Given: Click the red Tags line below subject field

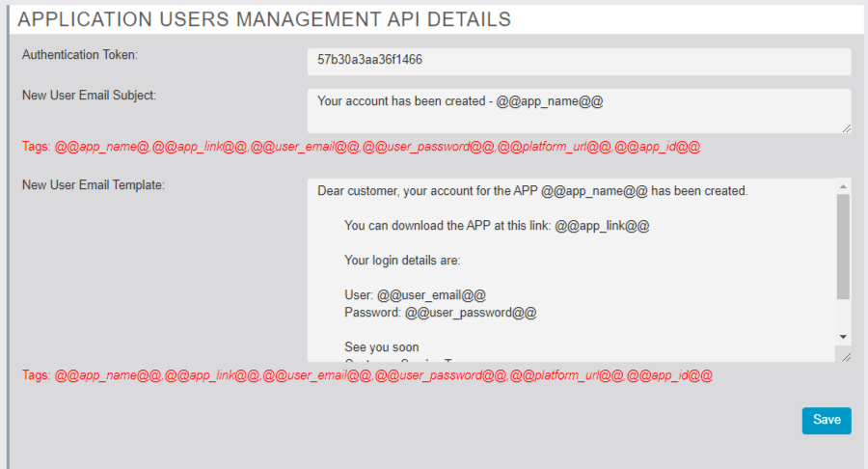Looking at the screenshot, I should 361,148.
